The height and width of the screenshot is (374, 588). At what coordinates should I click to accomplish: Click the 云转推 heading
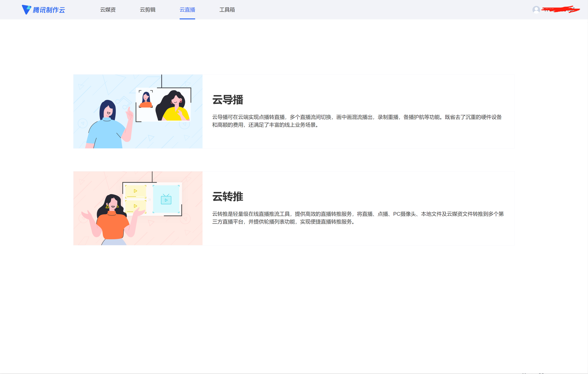click(x=228, y=196)
